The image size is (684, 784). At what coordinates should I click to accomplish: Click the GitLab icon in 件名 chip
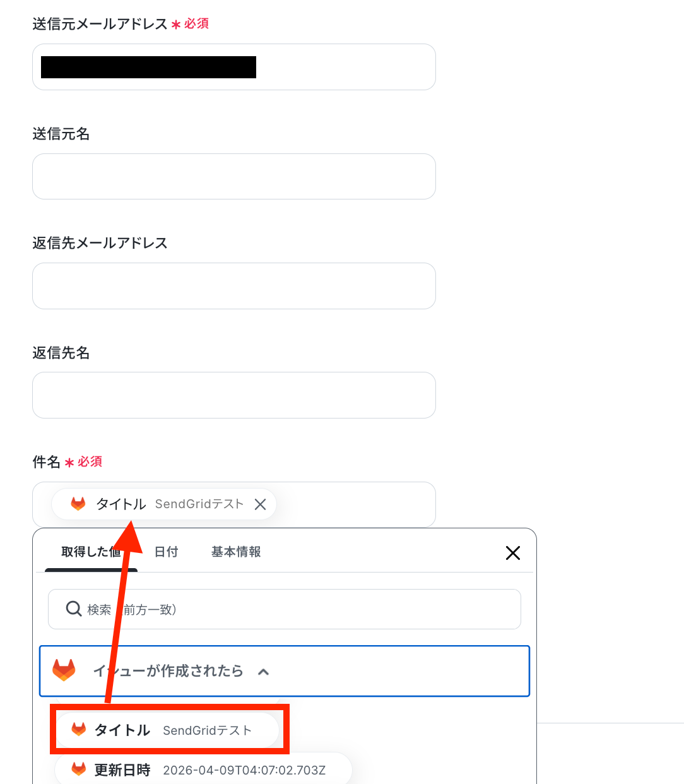[x=78, y=504]
